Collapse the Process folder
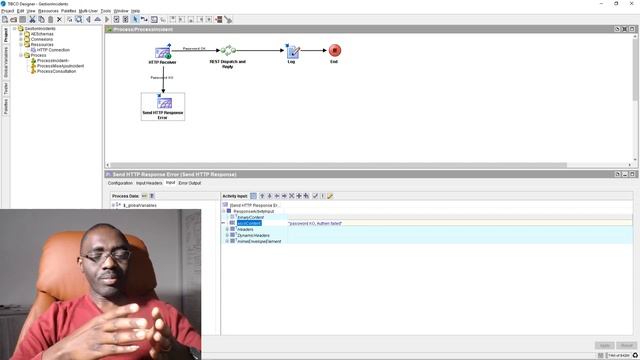 pos(21,55)
